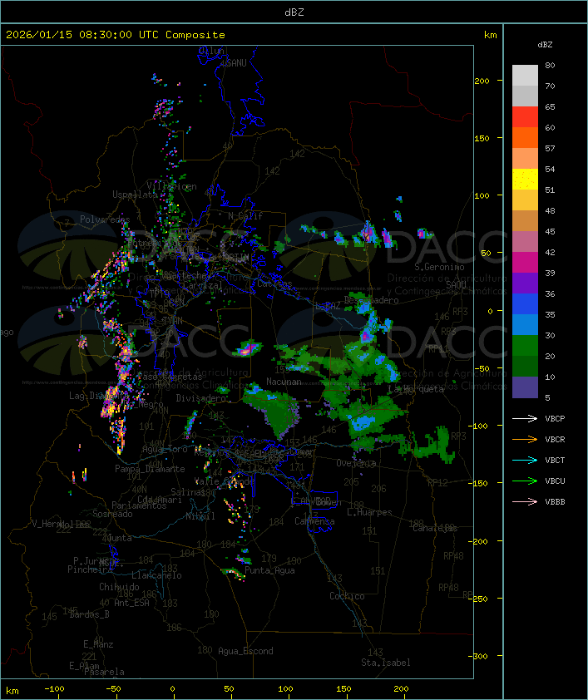Click the Sosneado place label
This screenshot has height=700, width=588.
coord(112,514)
